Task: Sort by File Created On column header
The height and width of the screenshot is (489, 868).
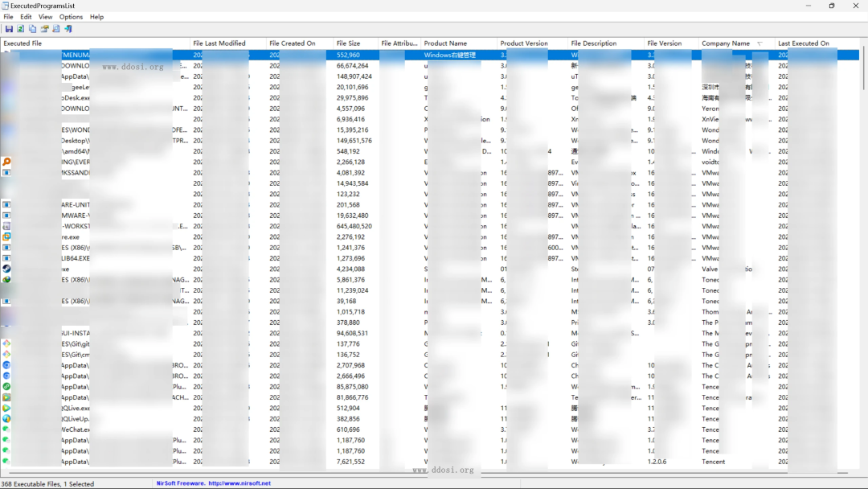Action: [300, 43]
